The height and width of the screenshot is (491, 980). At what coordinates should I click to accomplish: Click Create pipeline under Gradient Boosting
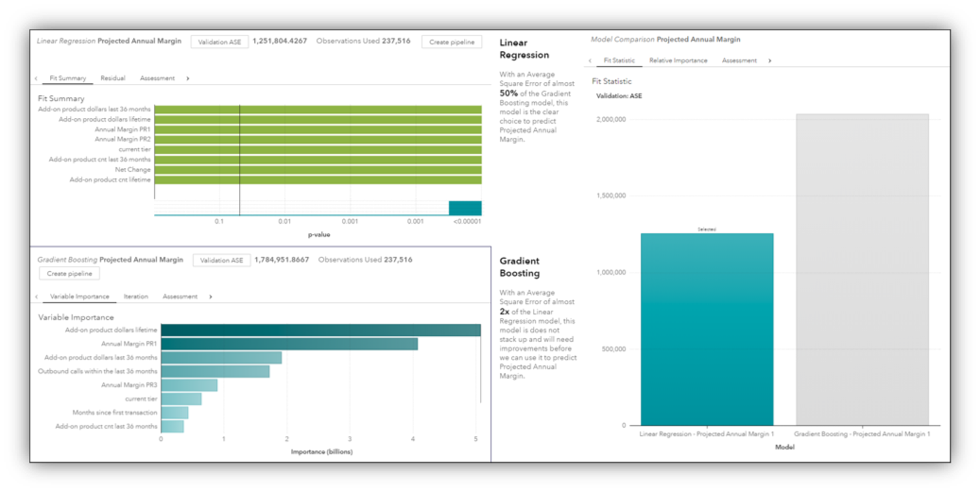click(69, 274)
